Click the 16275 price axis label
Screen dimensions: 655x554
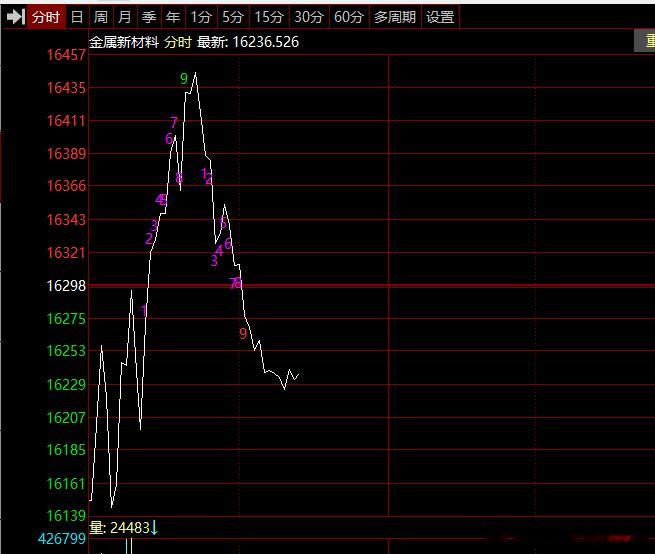66,319
